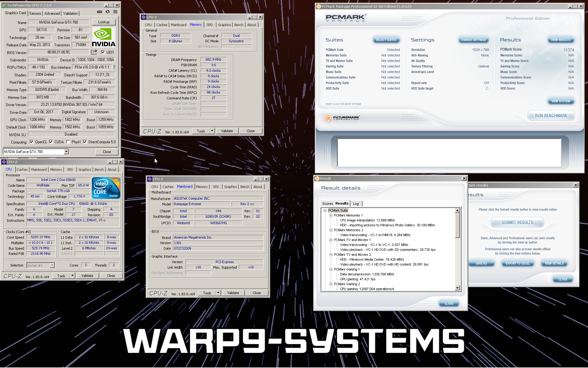The width and height of the screenshot is (588, 368).
Task: Click the SAVE AS button
Action: point(481,263)
